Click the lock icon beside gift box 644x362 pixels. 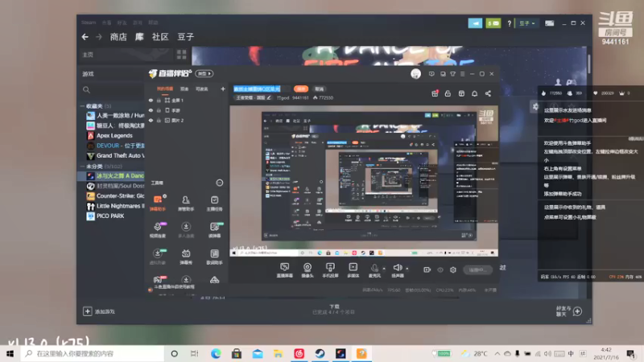pos(448,93)
